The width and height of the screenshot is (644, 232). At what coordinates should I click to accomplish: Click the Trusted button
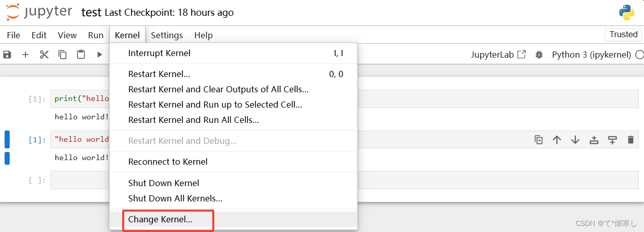pos(624,35)
